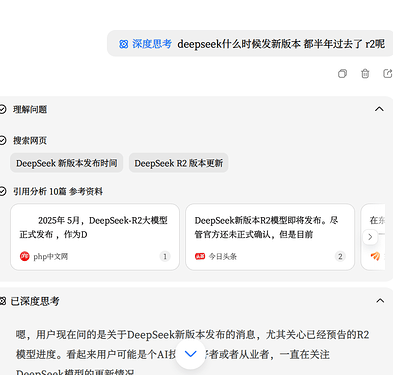This screenshot has width=393, height=375.
Task: Collapse the 理解问题 section with chevron
Action: click(x=379, y=109)
